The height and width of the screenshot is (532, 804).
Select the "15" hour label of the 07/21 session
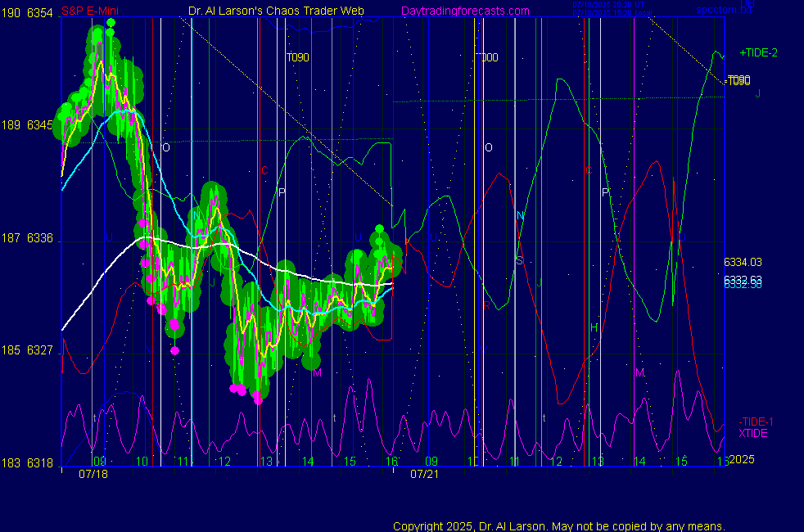point(681,462)
